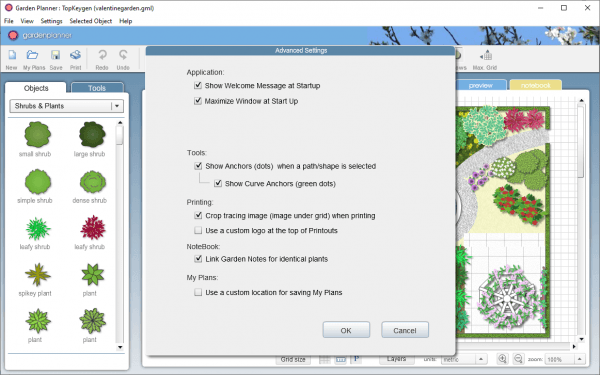Image resolution: width=600 pixels, height=375 pixels.
Task: Click the Undo arrow icon
Action: coord(123,55)
